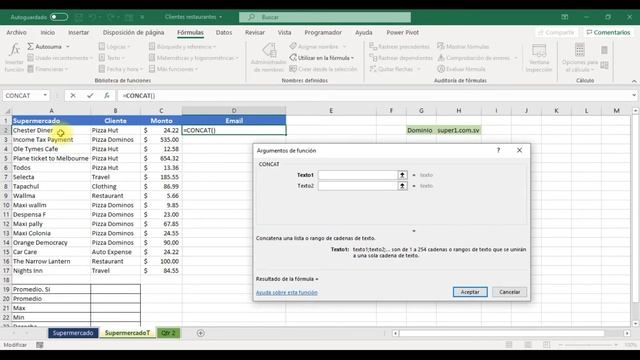Close the Argumentos de función dialog
The width and height of the screenshot is (640, 360).
pyautogui.click(x=519, y=150)
